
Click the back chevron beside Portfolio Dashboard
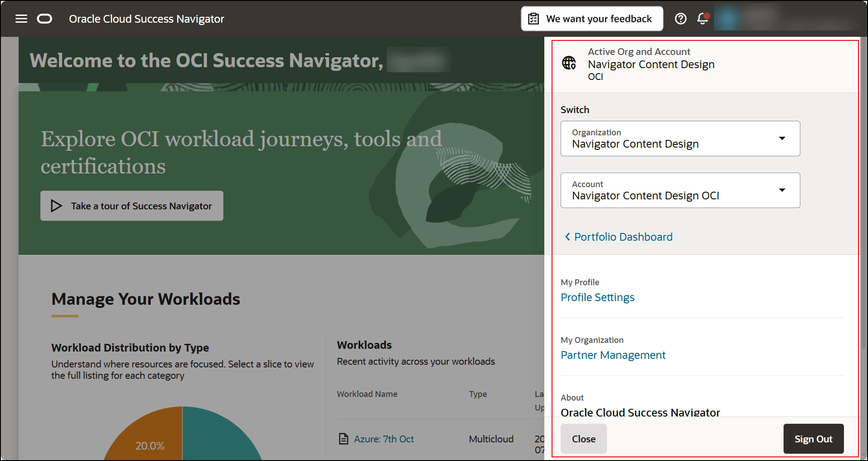click(x=567, y=237)
